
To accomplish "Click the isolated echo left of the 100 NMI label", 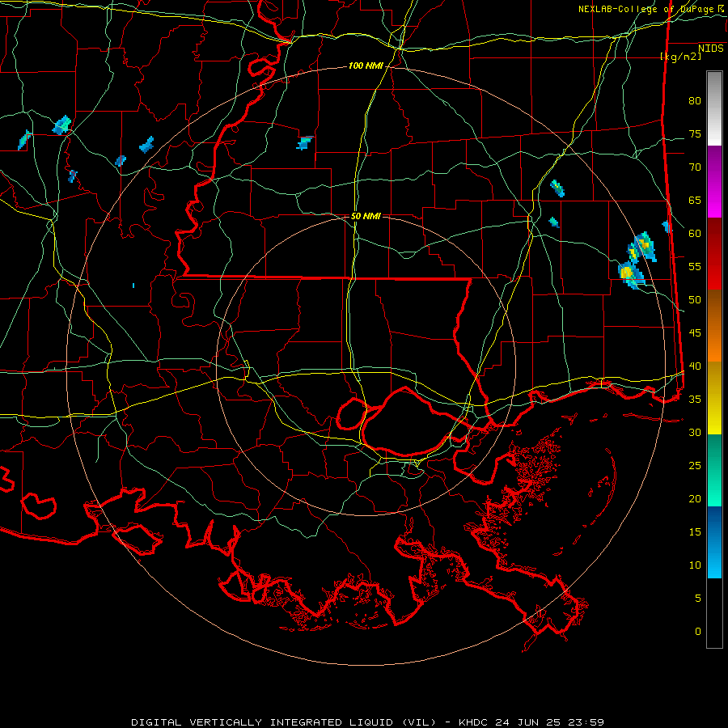I will click(305, 143).
